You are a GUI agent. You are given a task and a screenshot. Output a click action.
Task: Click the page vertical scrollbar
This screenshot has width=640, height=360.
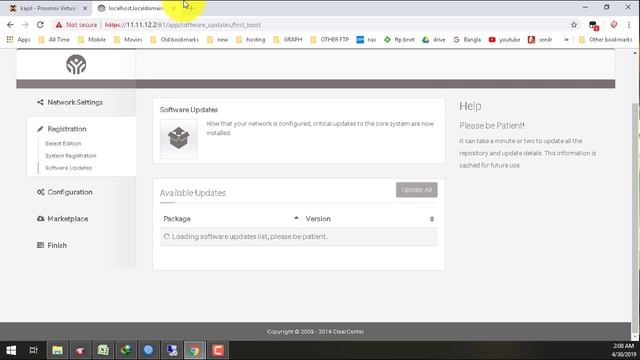point(635,218)
